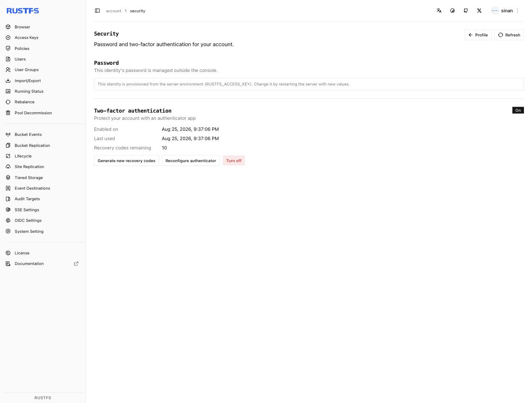Viewport: 532px width, 403px height.
Task: Click the Enabled on label
Action: tap(106, 129)
